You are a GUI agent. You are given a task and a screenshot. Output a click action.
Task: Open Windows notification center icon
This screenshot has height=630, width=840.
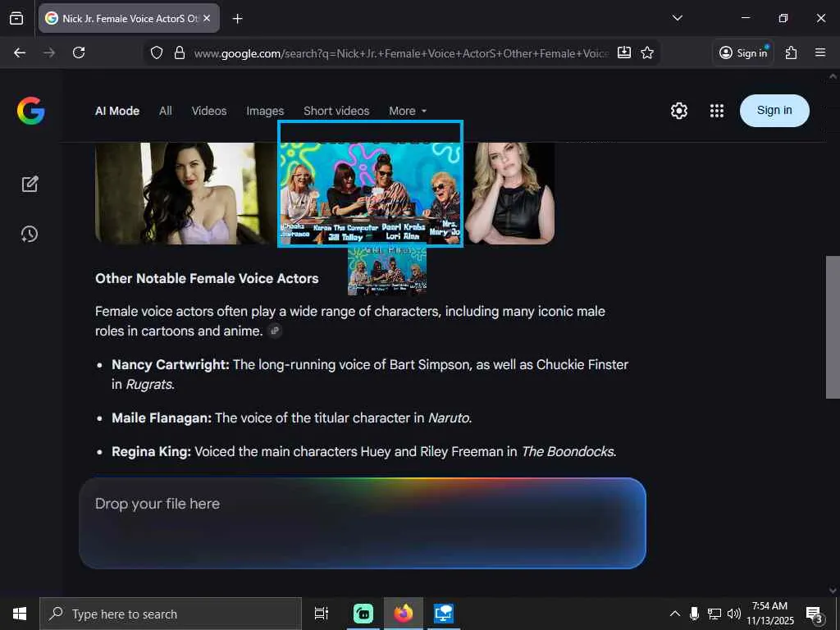pyautogui.click(x=815, y=614)
